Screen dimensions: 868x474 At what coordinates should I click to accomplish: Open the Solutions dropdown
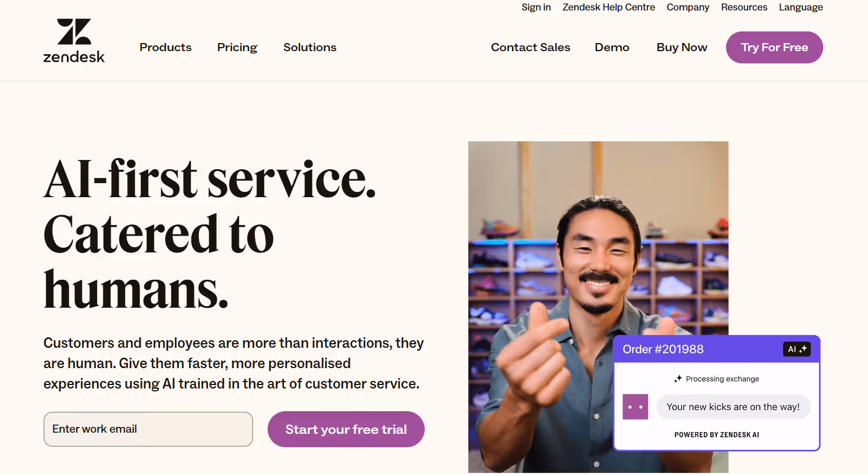pos(310,47)
